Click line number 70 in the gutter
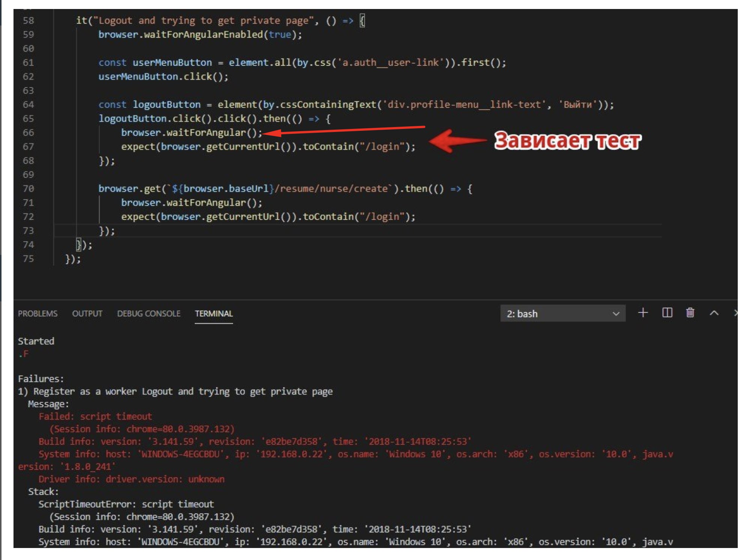Image resolution: width=749 pixels, height=560 pixels. click(28, 189)
